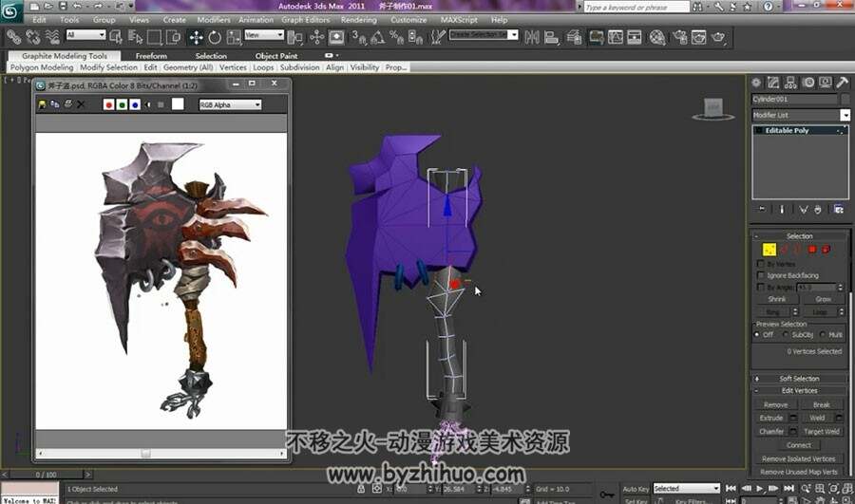Open RGB Alpha channel dropdown in image window
Screen dimensions: 855x504
[x=230, y=104]
